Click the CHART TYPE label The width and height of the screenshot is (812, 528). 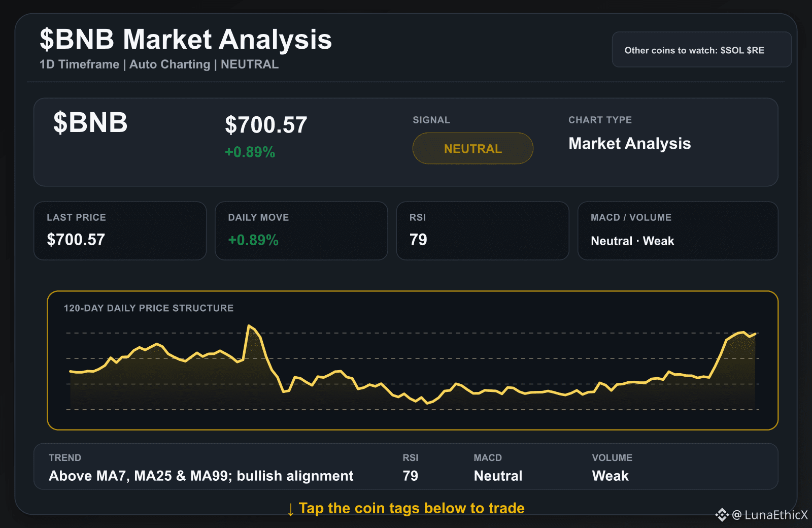(600, 120)
